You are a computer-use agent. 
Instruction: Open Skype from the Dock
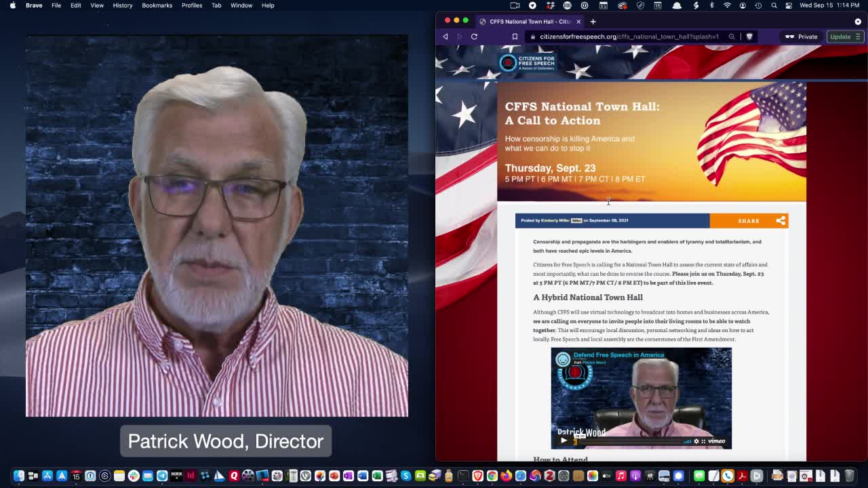[406, 476]
